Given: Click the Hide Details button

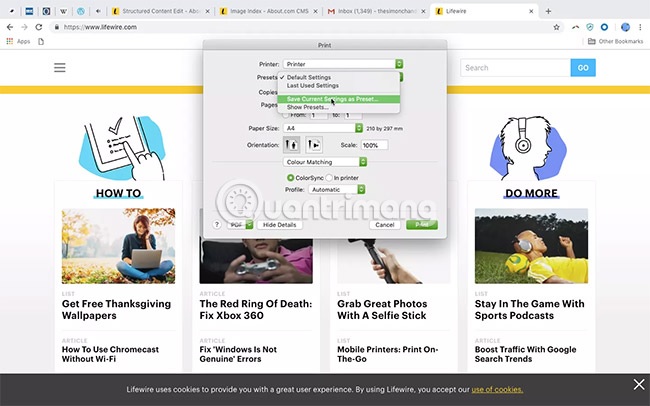Looking at the screenshot, I should pyautogui.click(x=279, y=224).
